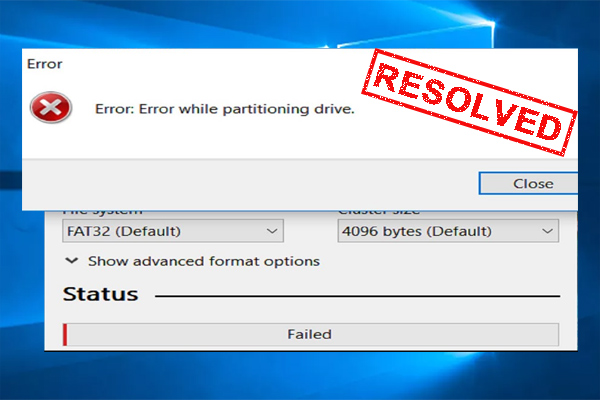Click the partially hidden File system label

[x=102, y=212]
